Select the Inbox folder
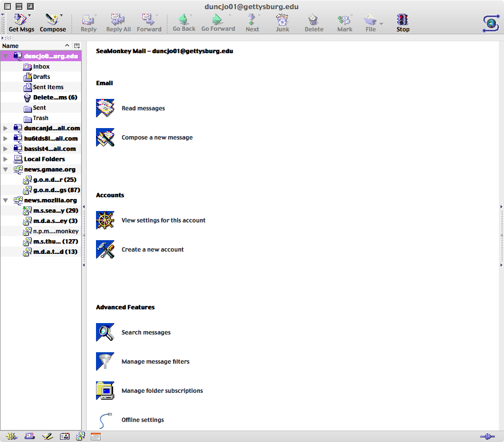The width and height of the screenshot is (504, 442). tap(41, 67)
